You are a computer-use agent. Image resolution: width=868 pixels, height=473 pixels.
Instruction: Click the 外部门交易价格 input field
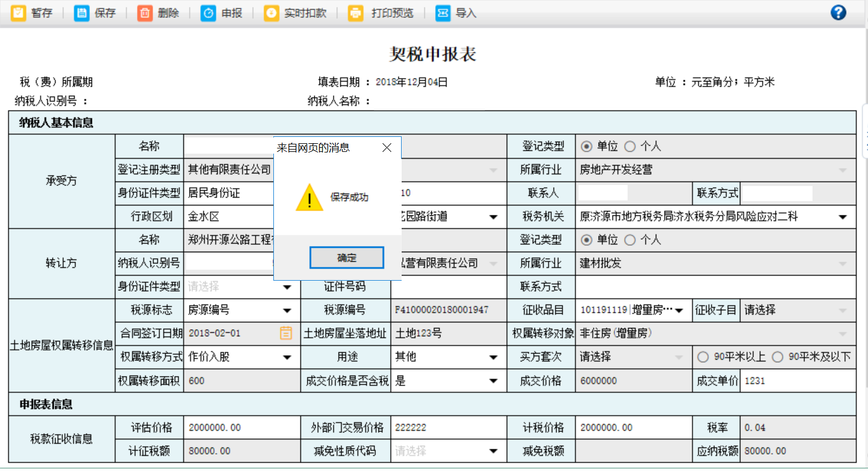(x=448, y=427)
